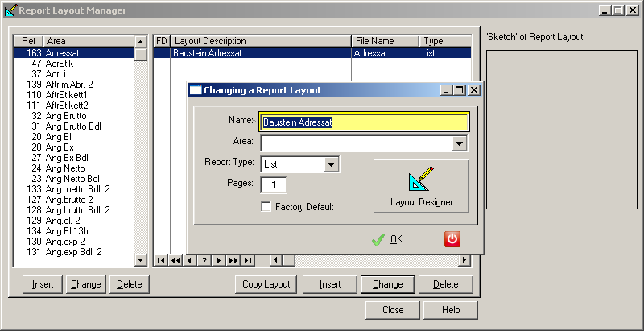This screenshot has height=331, width=644.
Task: Click the Report Layout Manager title icon
Action: pyautogui.click(x=10, y=10)
